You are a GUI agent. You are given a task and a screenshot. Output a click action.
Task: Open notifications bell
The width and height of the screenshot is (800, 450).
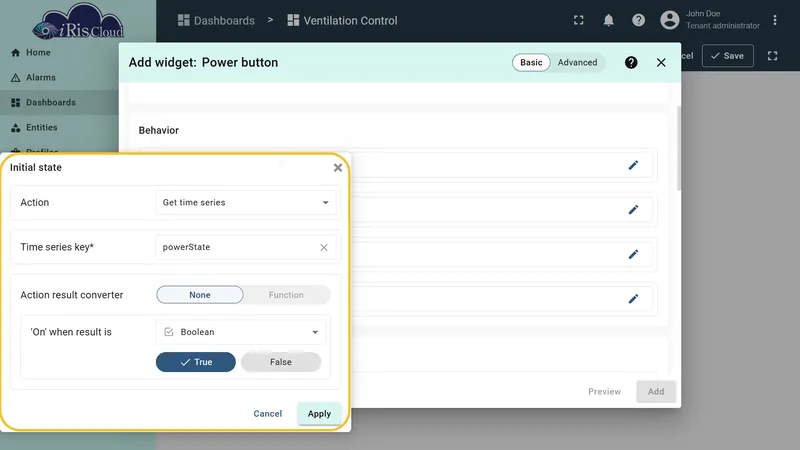tap(608, 20)
